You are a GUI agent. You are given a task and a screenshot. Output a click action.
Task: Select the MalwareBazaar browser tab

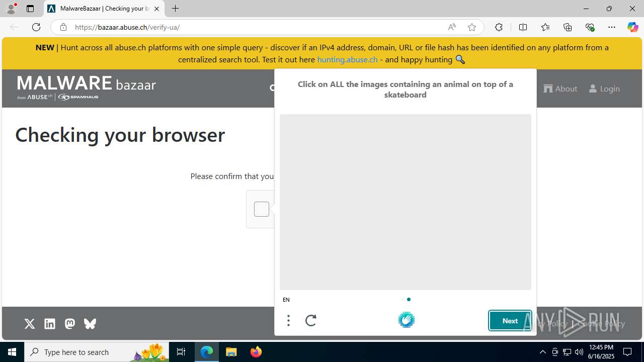point(104,9)
